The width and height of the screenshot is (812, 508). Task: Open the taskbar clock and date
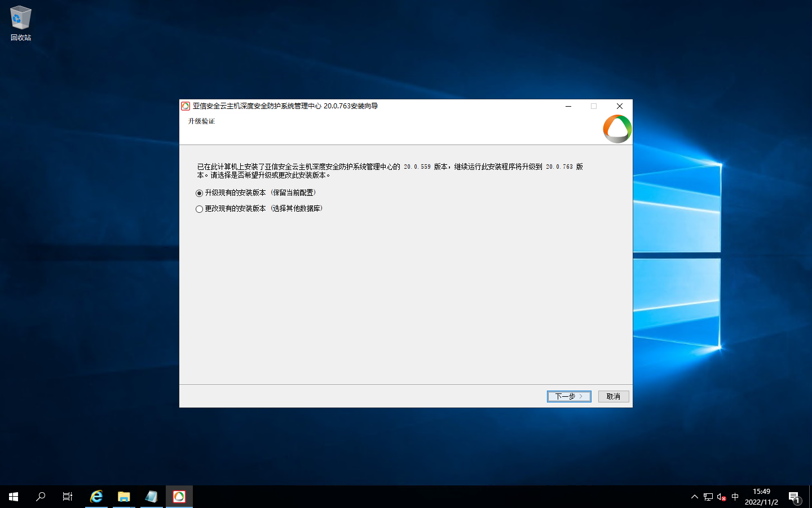click(x=761, y=497)
